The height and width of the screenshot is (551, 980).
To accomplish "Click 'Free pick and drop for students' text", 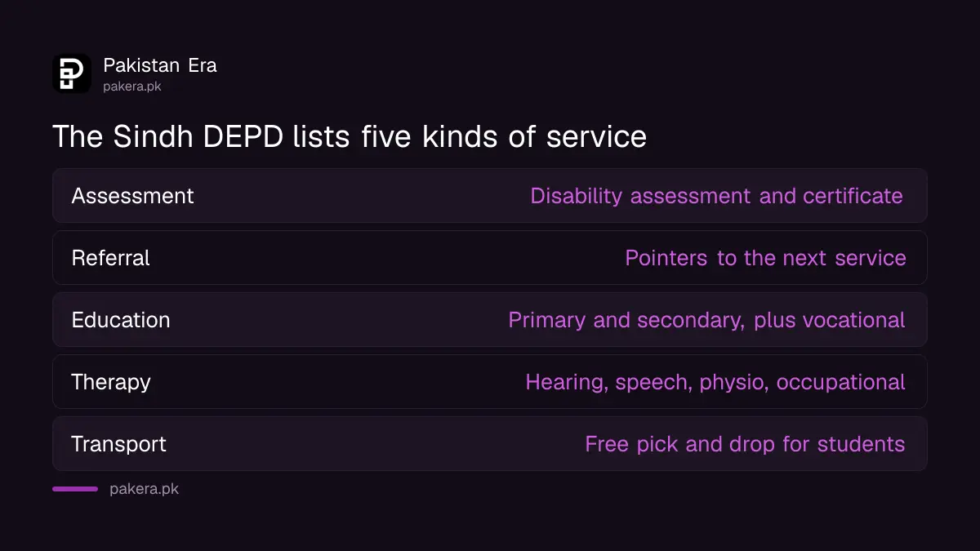I will [x=745, y=444].
